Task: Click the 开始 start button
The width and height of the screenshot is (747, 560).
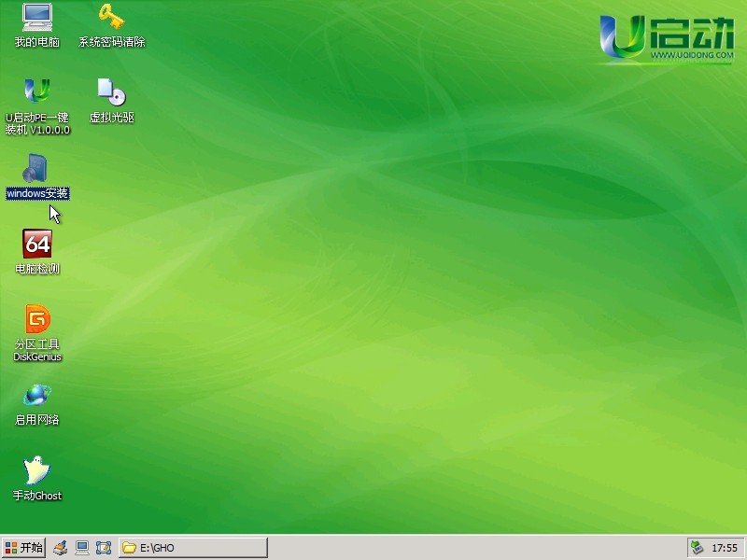Action: point(24,548)
